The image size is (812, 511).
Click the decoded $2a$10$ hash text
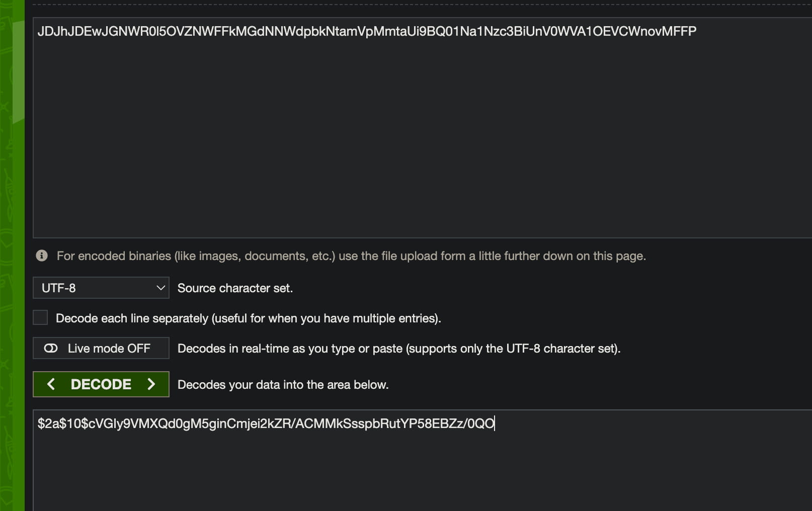(x=266, y=423)
